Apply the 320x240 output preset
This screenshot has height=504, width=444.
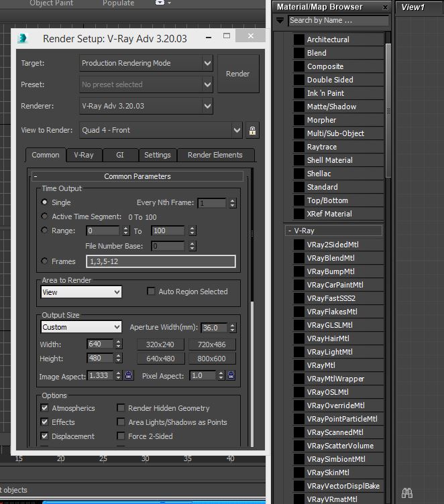pyautogui.click(x=160, y=344)
